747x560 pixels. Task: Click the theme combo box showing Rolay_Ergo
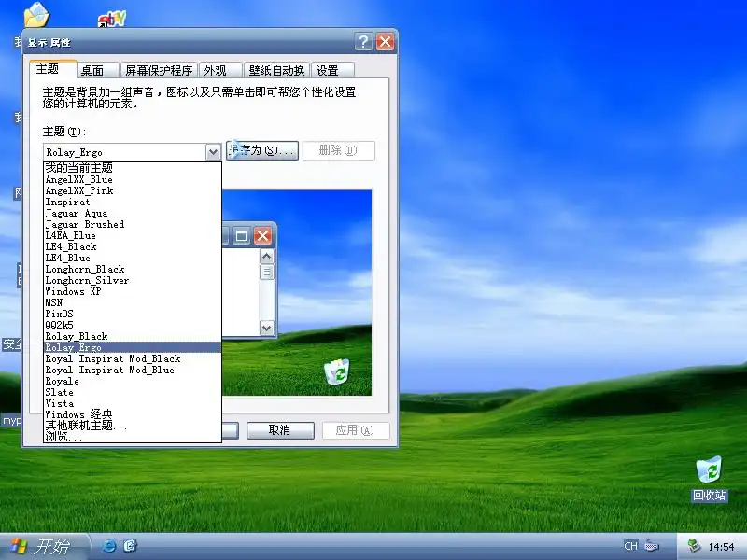[132, 152]
